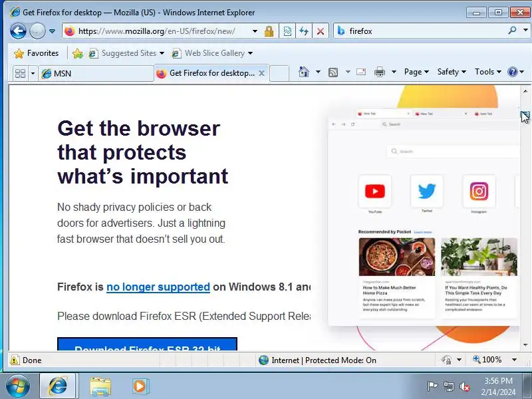Add to Favorites bar with the star-arrow icon
This screenshot has height=399, width=532.
tap(77, 53)
